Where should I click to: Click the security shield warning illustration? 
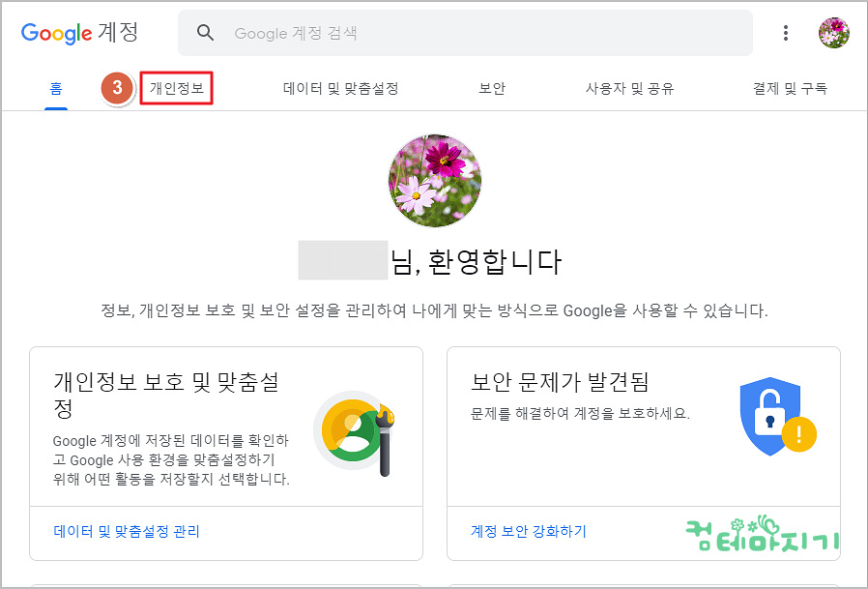click(x=778, y=417)
